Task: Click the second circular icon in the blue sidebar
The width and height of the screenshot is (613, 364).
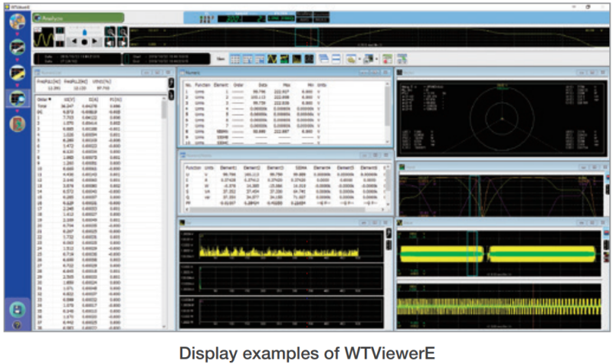Action: pos(17,47)
